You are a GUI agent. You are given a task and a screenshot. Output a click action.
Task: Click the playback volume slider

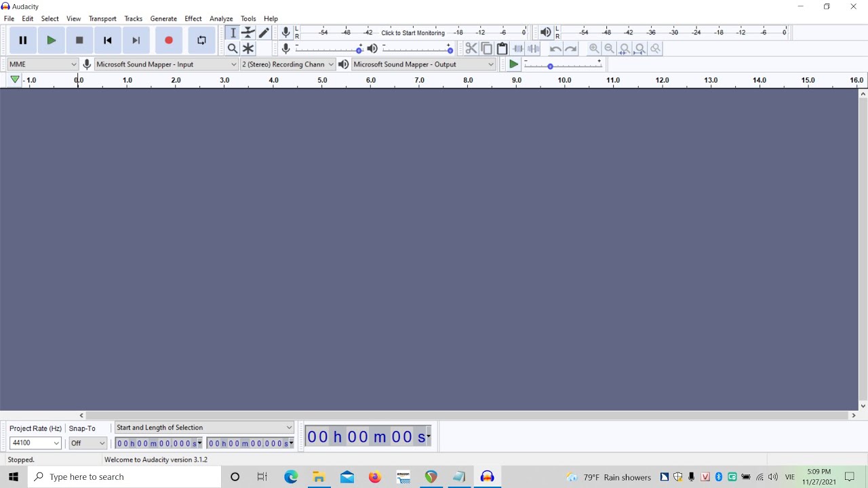coord(417,49)
